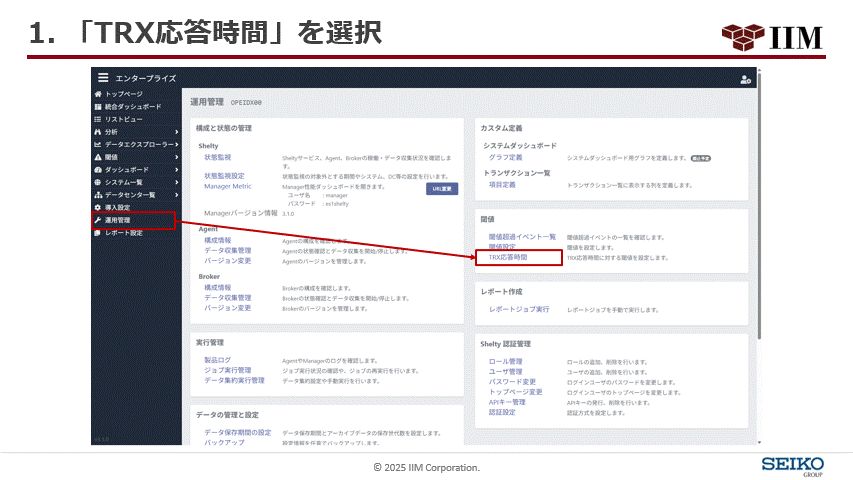The width and height of the screenshot is (853, 480).
Task: Expand the ダッシュボード submenu arrow
Action: [x=177, y=170]
